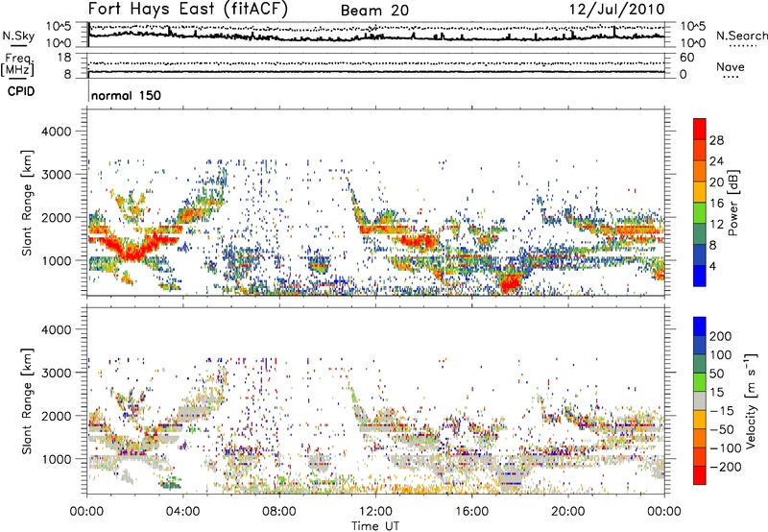
Task: Click the 'Beam 20' label
Action: pos(374,11)
